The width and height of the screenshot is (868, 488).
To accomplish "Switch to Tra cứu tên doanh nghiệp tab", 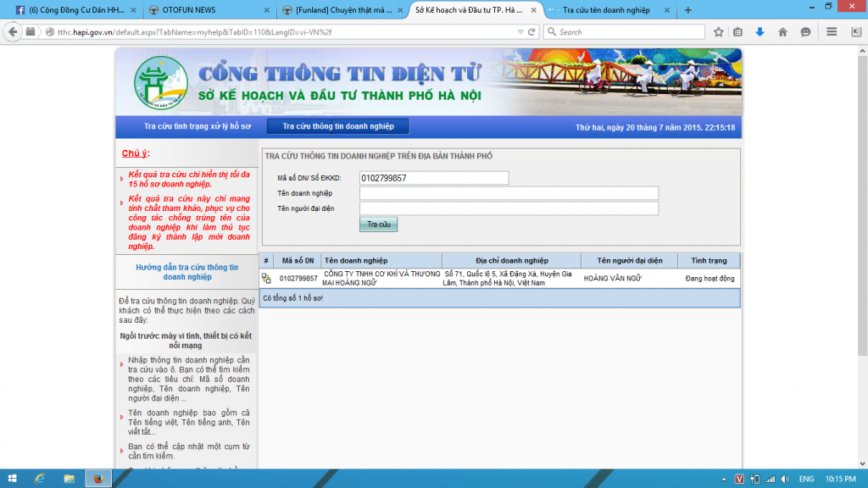I will [609, 10].
